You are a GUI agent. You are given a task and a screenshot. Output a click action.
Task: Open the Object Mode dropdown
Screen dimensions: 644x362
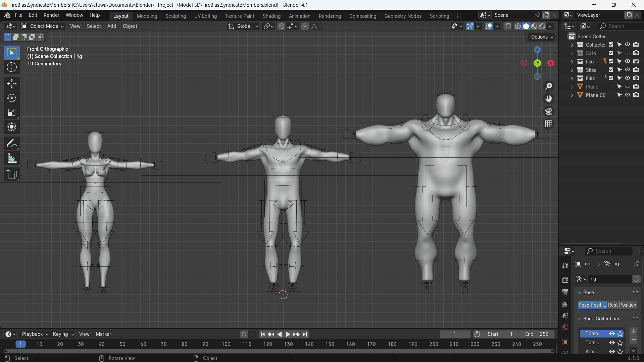[x=42, y=26]
